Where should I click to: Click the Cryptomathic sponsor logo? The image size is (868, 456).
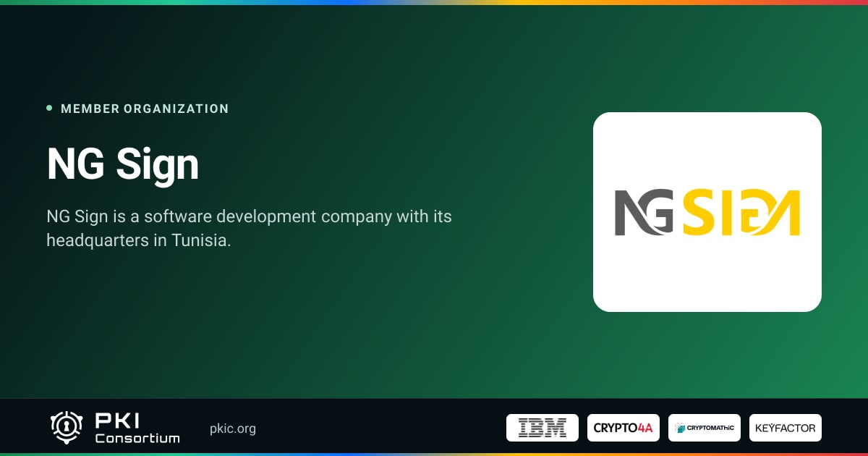click(x=705, y=428)
